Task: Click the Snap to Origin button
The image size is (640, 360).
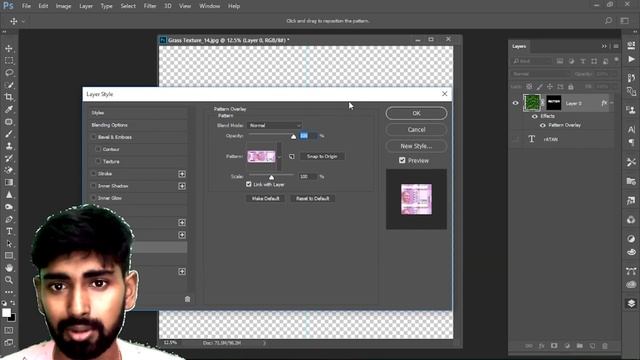Action: (x=322, y=156)
